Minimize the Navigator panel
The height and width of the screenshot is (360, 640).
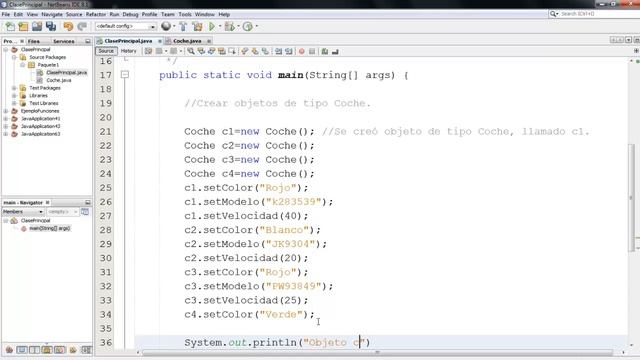click(88, 202)
